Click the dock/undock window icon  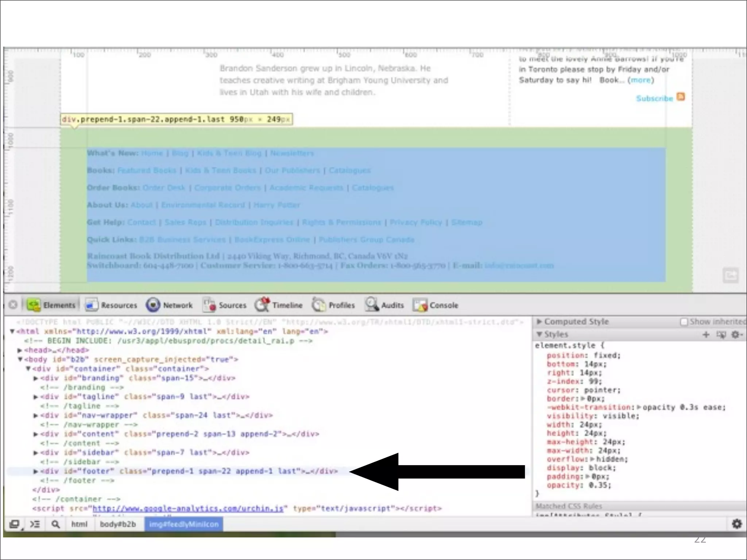tap(14, 524)
